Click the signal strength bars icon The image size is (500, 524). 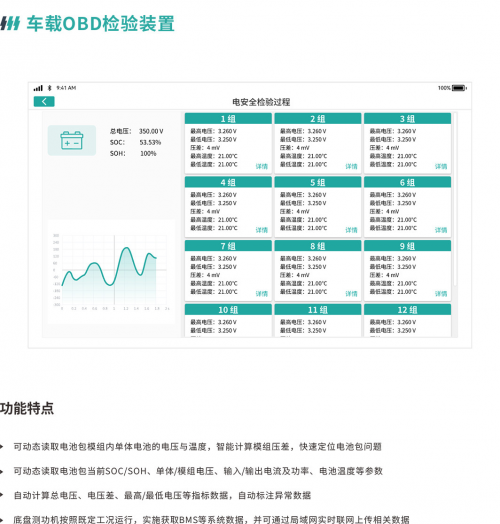point(38,88)
